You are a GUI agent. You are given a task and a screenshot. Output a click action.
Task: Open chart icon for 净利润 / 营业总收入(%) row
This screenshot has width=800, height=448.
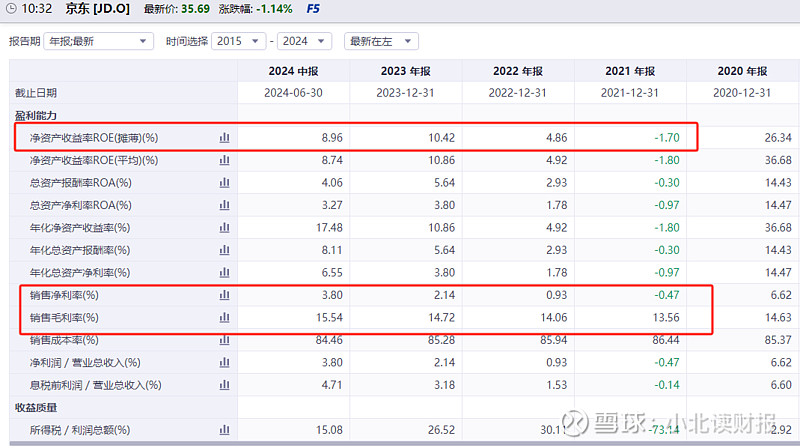[224, 362]
